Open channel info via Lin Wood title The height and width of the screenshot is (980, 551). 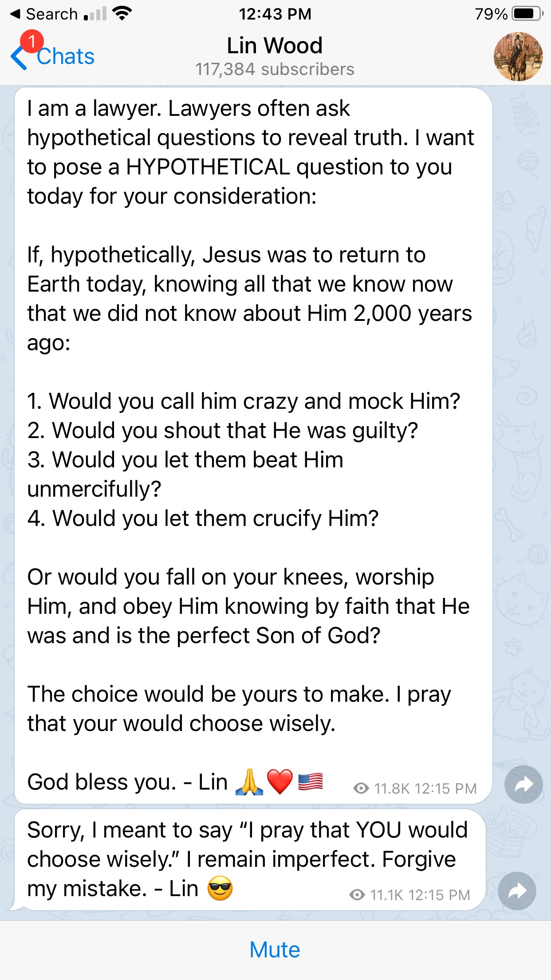point(275,46)
